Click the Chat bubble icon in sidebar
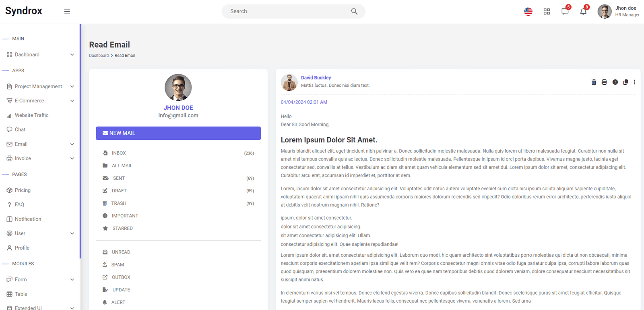 (x=9, y=129)
